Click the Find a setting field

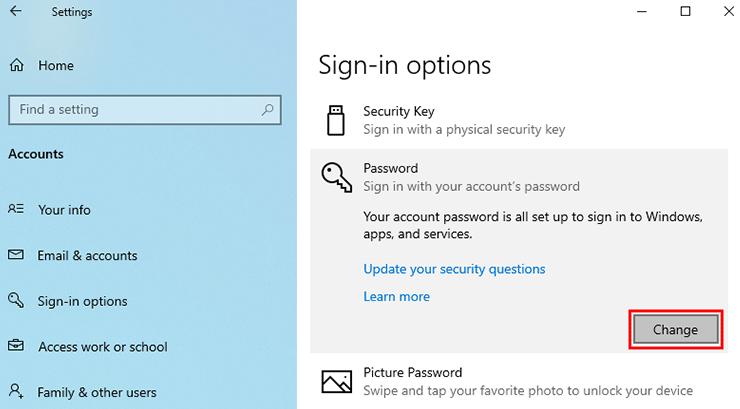click(x=145, y=110)
